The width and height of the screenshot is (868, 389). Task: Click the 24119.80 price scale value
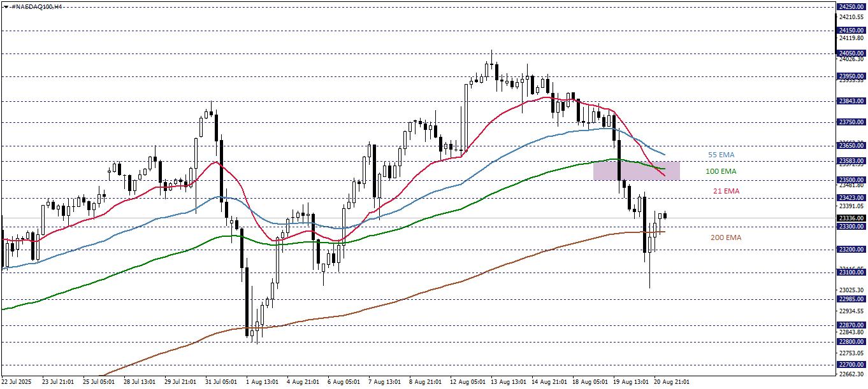(x=851, y=38)
